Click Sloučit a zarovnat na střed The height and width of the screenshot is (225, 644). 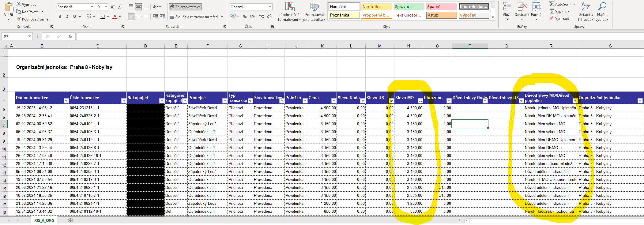194,17
